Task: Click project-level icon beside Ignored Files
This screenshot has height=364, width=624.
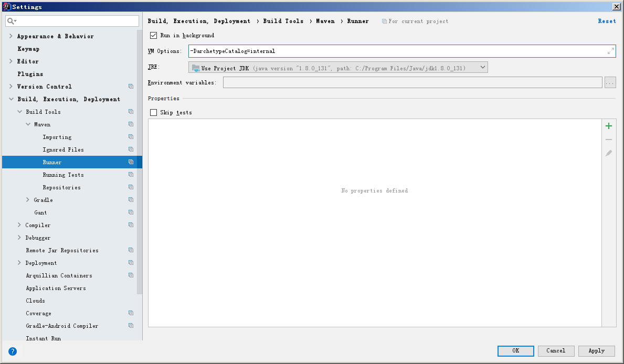Action: (131, 149)
